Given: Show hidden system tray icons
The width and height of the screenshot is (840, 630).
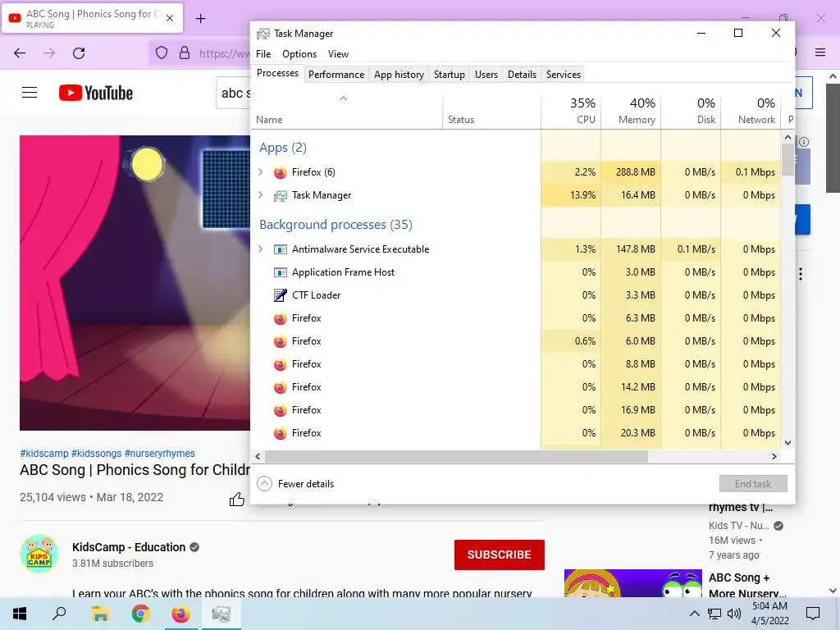Looking at the screenshot, I should pyautogui.click(x=694, y=614).
